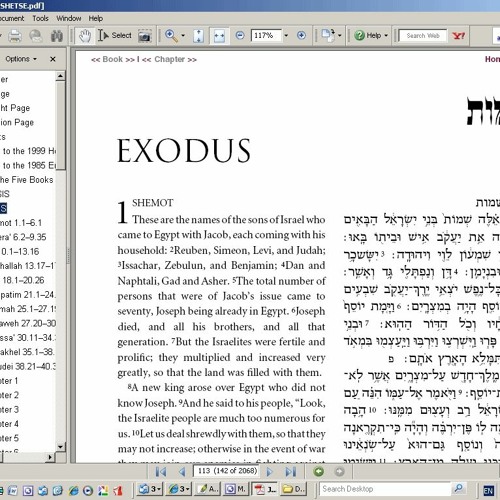
Task: Open the Tools menu
Action: click(40, 18)
